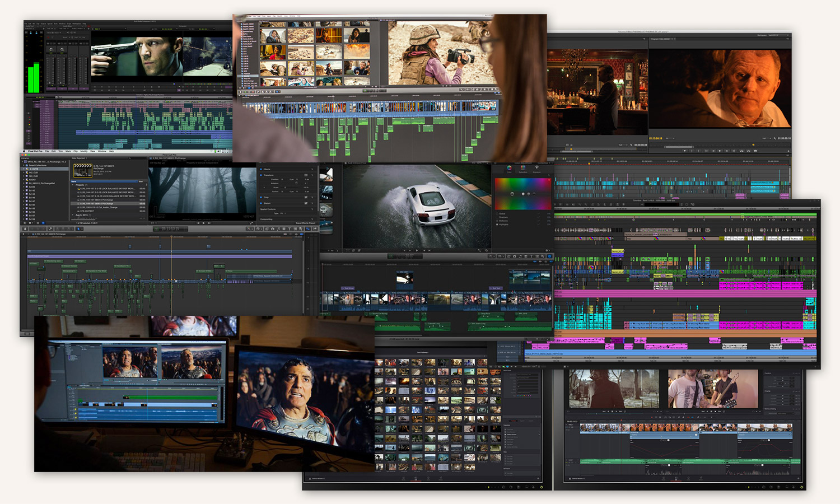Switch to the Saturation tab in the color panel

click(x=523, y=169)
